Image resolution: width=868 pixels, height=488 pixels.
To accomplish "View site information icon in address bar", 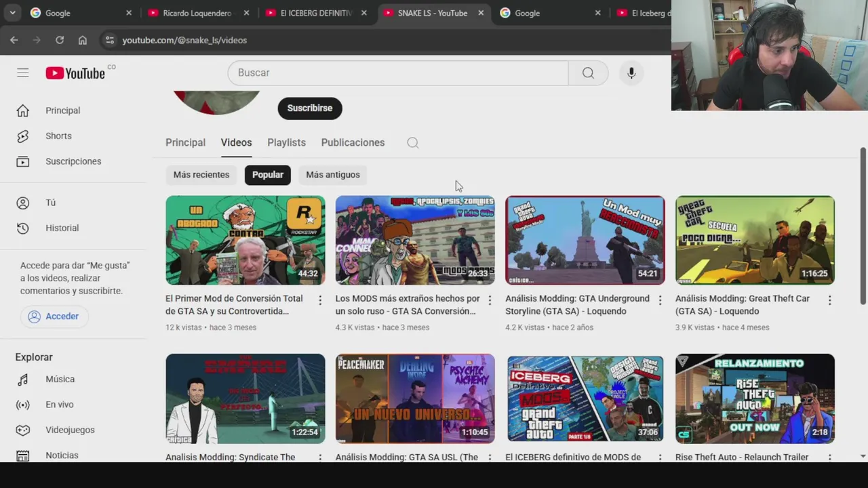I will [x=110, y=40].
